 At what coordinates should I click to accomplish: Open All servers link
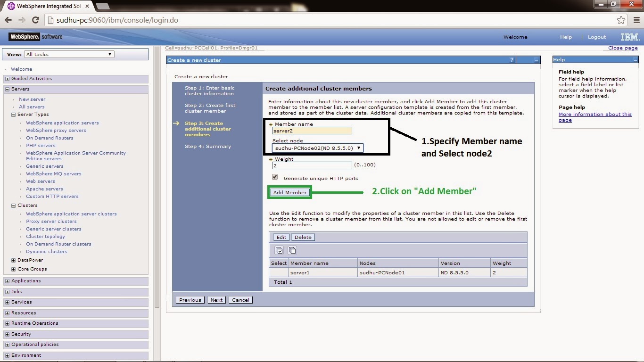pos(32,107)
